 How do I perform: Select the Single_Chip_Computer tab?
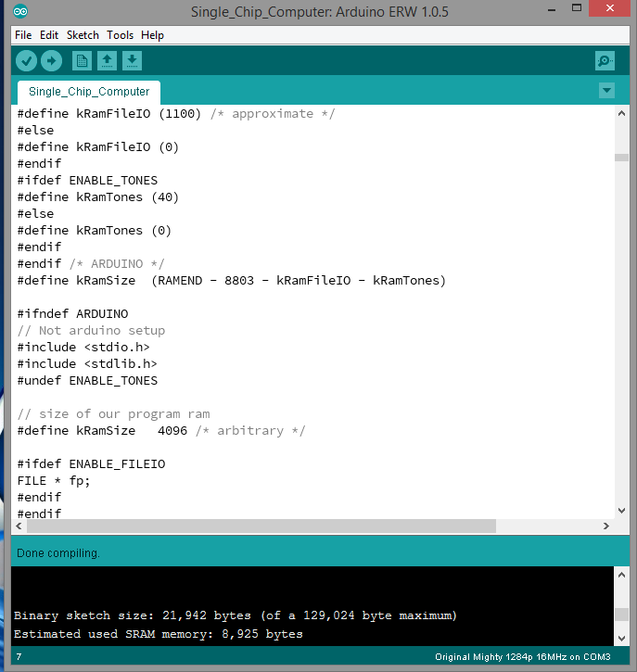pos(89,92)
